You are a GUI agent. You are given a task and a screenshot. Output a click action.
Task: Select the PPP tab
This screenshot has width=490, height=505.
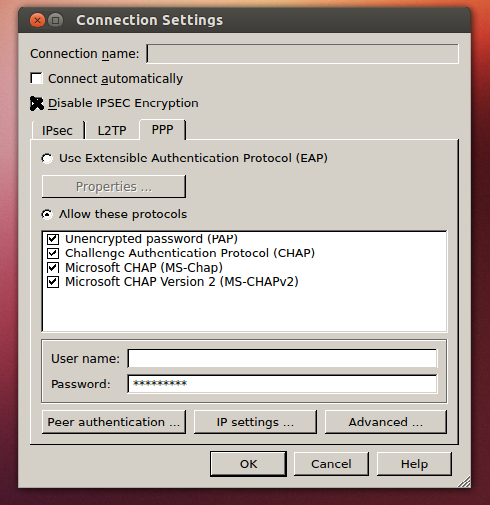pos(162,129)
